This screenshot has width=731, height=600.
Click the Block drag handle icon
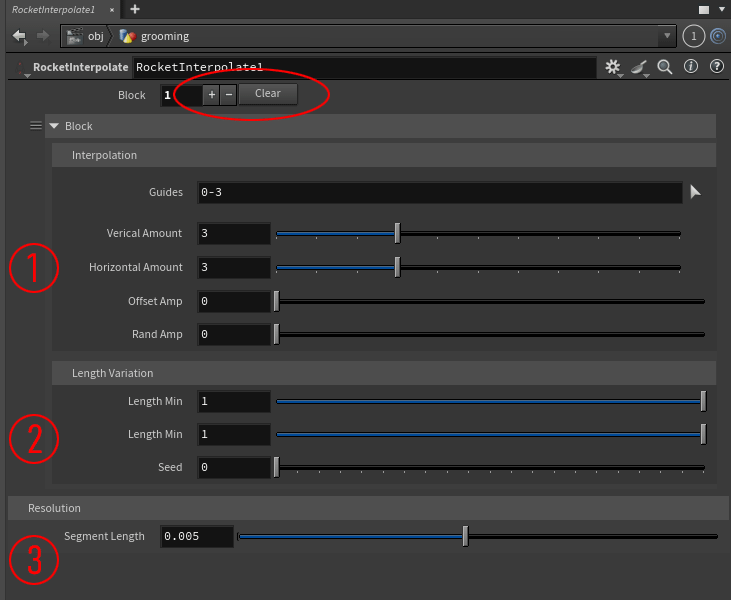[x=36, y=126]
